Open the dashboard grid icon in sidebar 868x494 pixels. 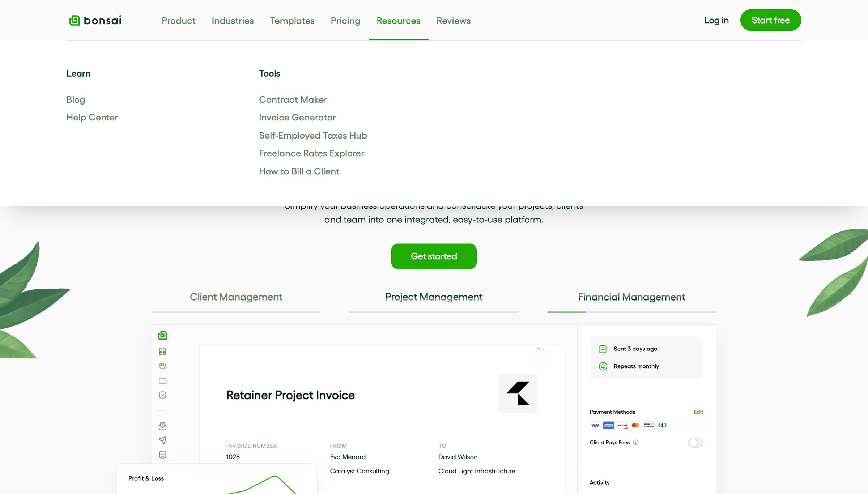point(162,352)
